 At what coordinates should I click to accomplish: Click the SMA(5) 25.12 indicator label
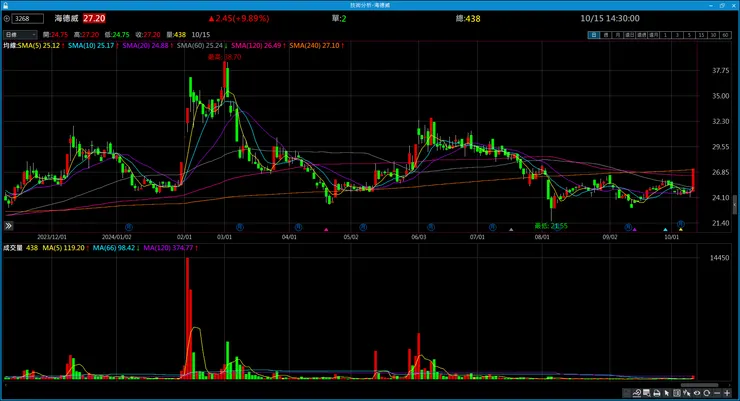[41, 45]
